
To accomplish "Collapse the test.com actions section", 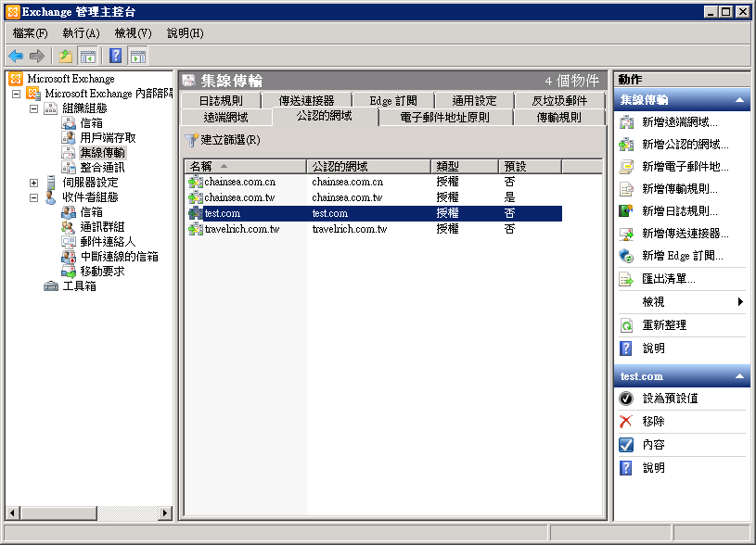I will point(739,376).
